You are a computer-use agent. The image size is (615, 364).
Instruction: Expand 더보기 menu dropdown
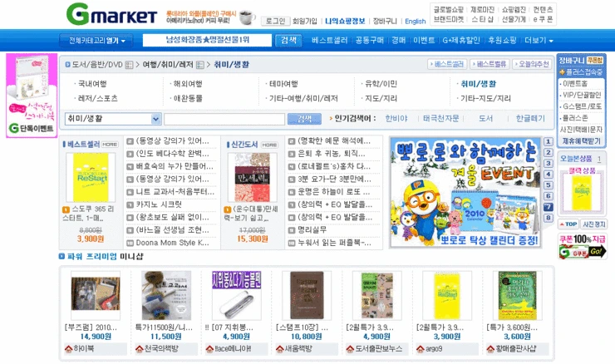(x=539, y=41)
